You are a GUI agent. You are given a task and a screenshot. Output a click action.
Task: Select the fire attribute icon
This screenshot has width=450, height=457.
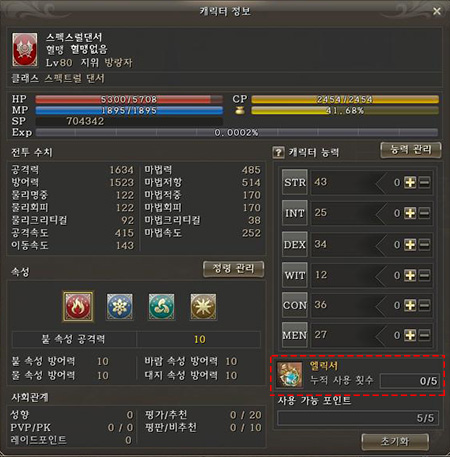tap(78, 306)
